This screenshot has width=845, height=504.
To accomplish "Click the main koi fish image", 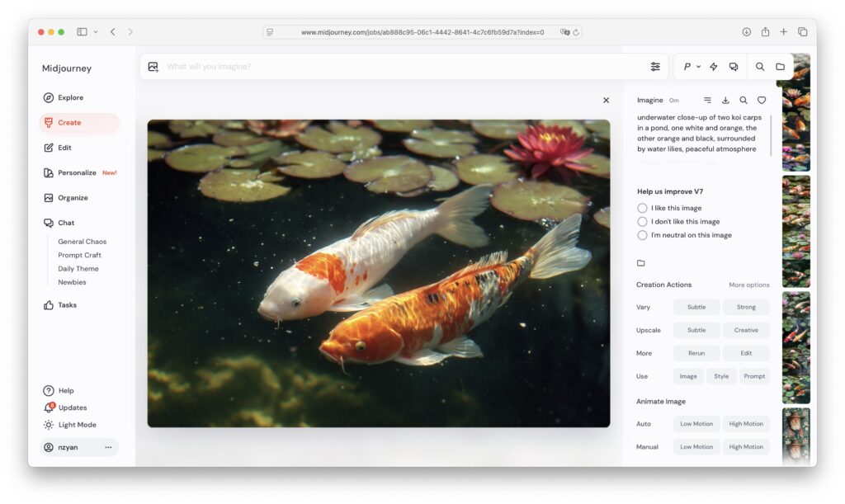I will point(379,274).
